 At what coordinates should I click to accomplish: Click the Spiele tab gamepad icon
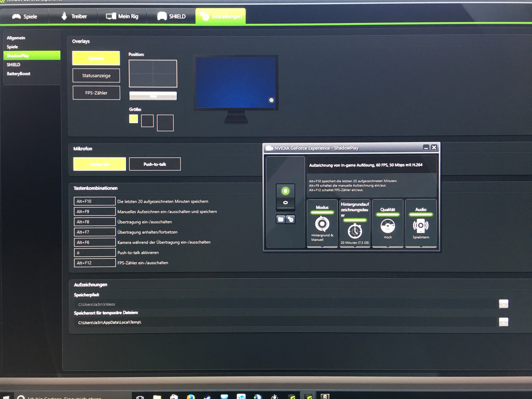[x=17, y=16]
